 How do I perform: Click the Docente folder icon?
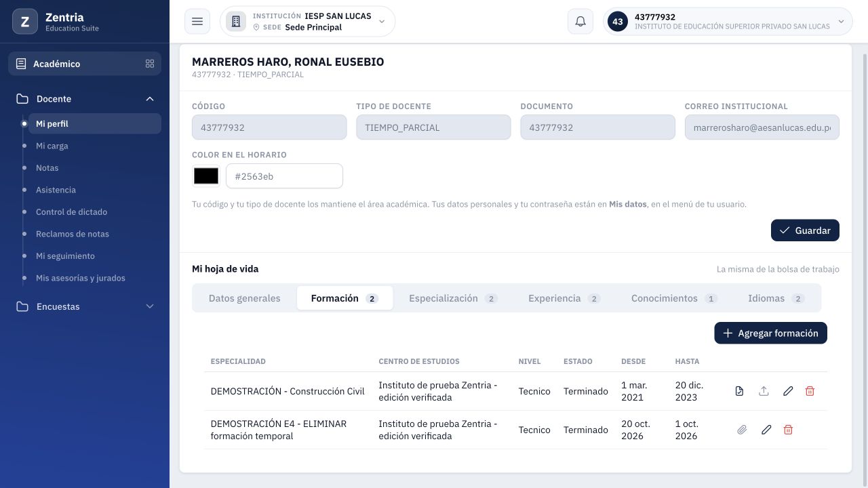pos(22,99)
